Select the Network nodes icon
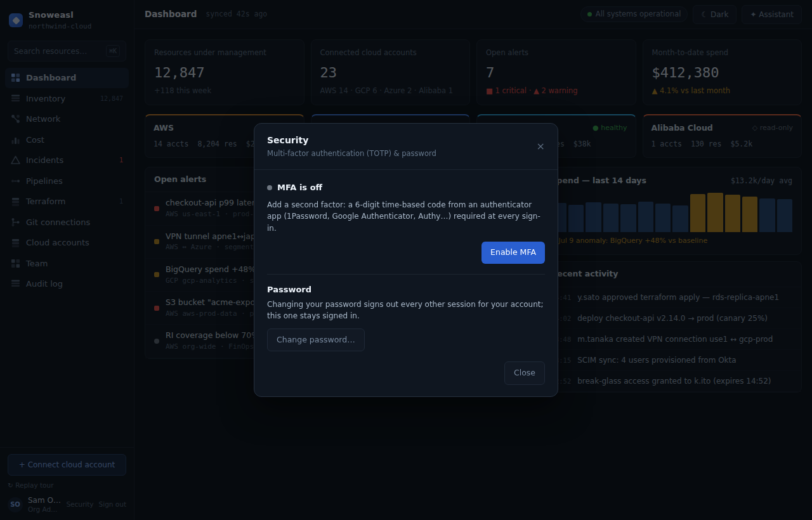 coord(15,119)
